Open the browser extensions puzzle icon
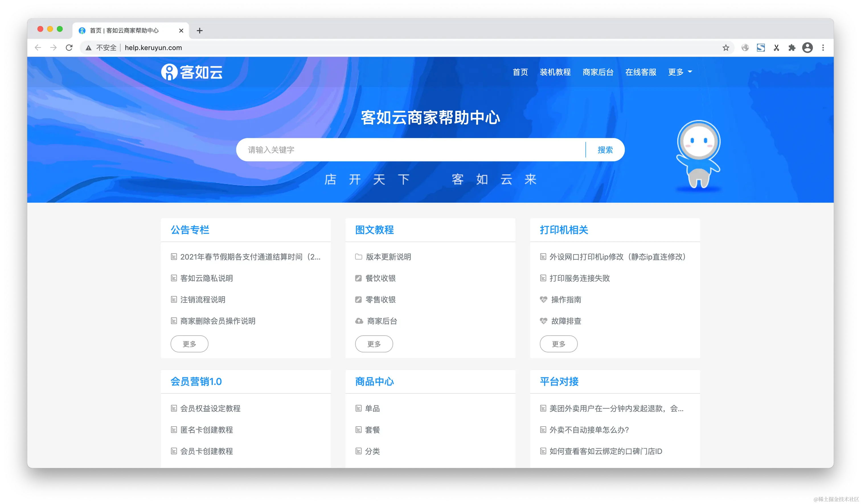 (x=792, y=48)
